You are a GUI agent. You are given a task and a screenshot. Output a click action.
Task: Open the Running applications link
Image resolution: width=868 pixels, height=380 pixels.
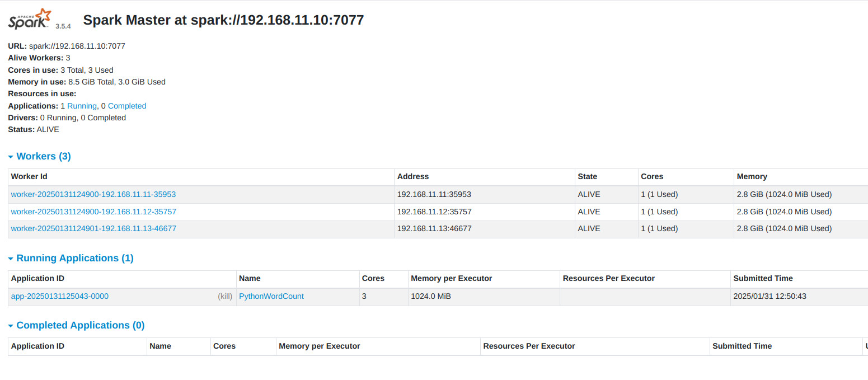point(82,106)
